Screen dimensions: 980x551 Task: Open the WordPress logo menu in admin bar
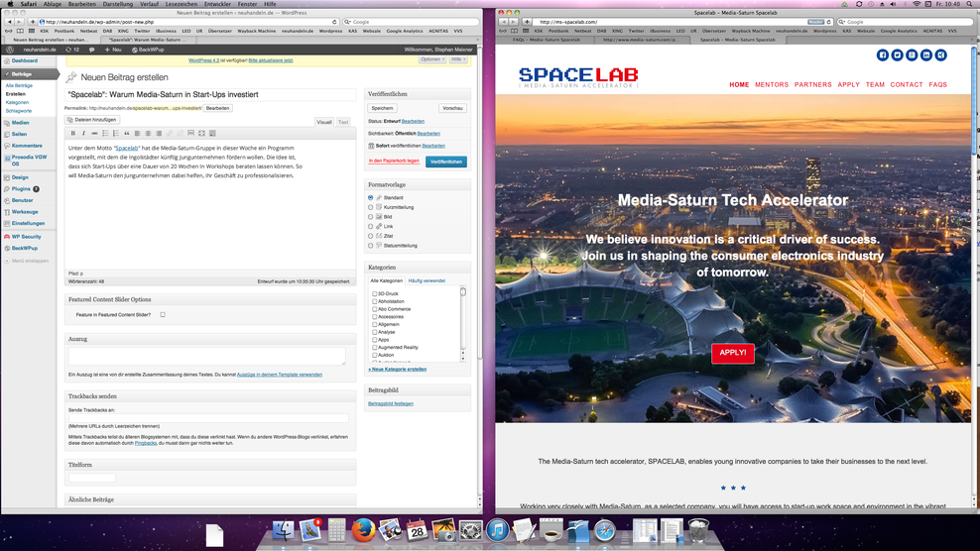[9, 50]
